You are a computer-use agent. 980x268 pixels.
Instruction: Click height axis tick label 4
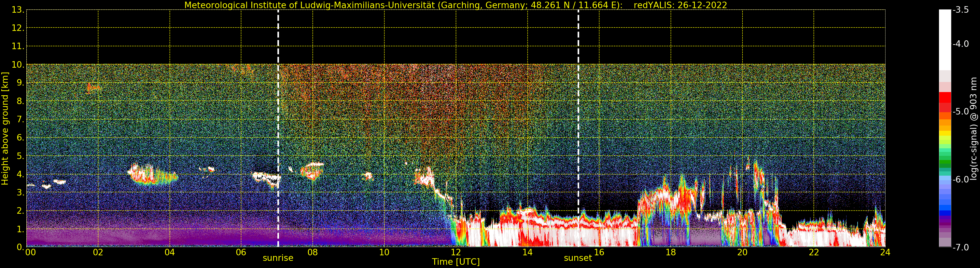[20, 174]
